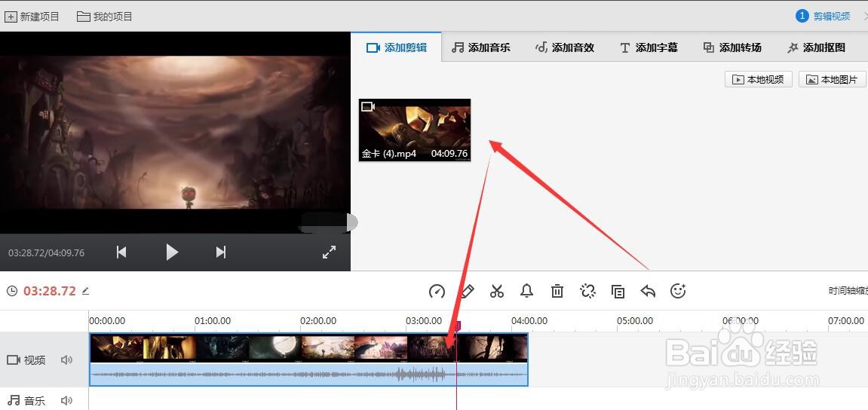Click the unlink audio icon
The height and width of the screenshot is (410, 868).
587,291
